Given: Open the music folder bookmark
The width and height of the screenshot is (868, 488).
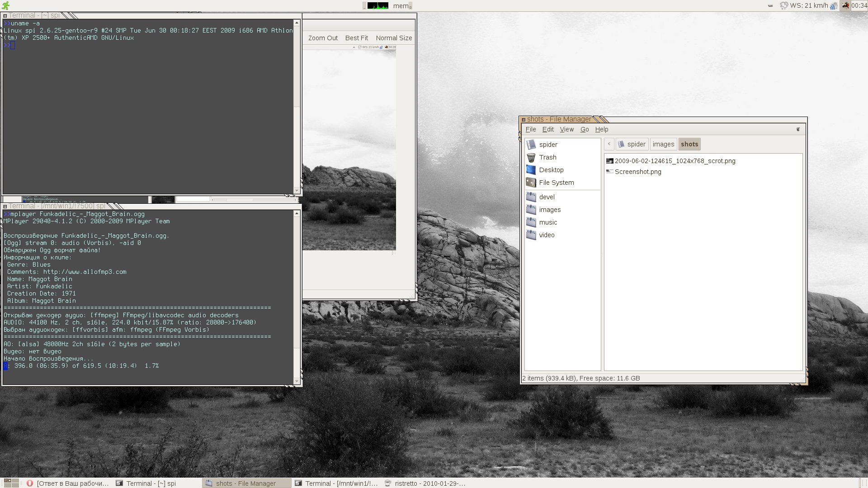Looking at the screenshot, I should (x=562, y=222).
